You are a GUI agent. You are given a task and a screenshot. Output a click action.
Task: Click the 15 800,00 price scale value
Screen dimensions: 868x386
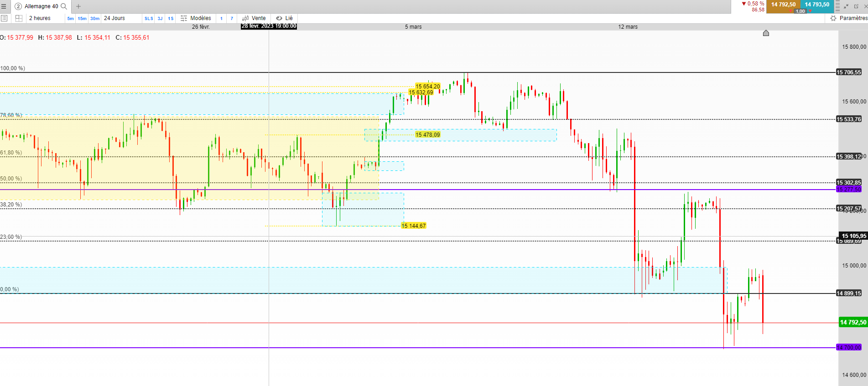point(854,47)
